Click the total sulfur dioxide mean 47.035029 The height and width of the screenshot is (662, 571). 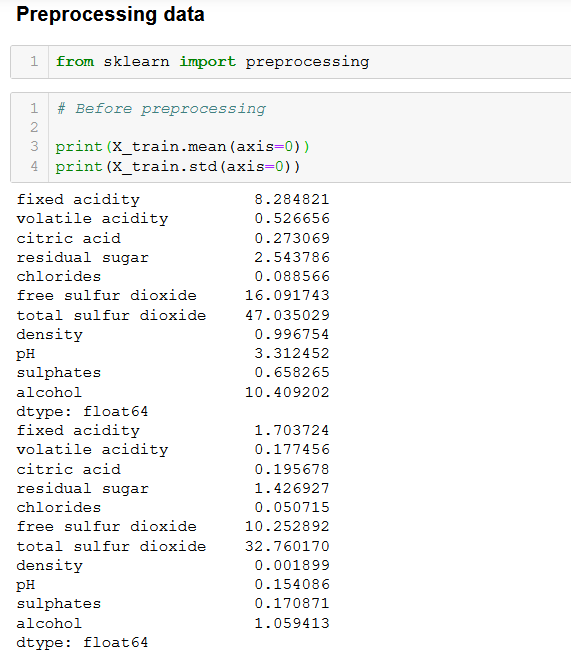287,315
